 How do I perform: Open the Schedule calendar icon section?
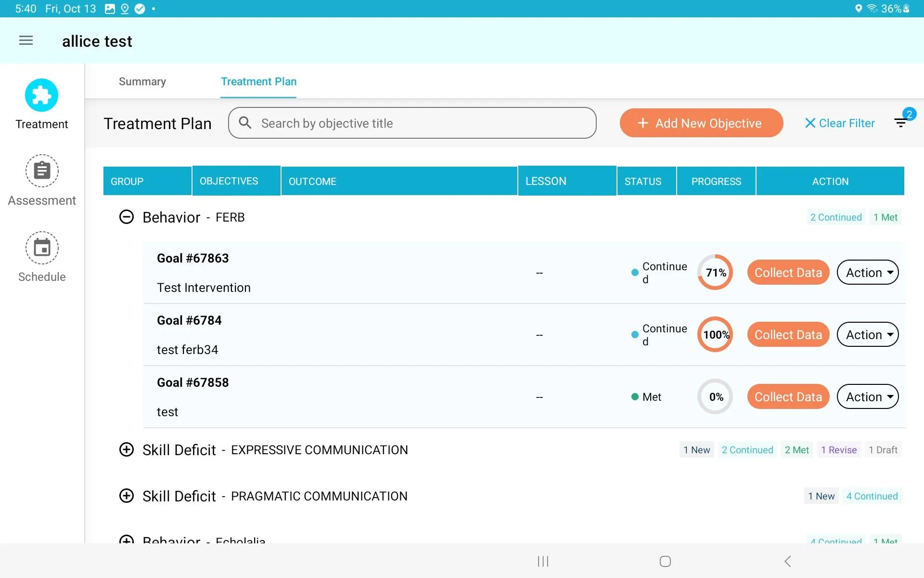click(x=42, y=248)
